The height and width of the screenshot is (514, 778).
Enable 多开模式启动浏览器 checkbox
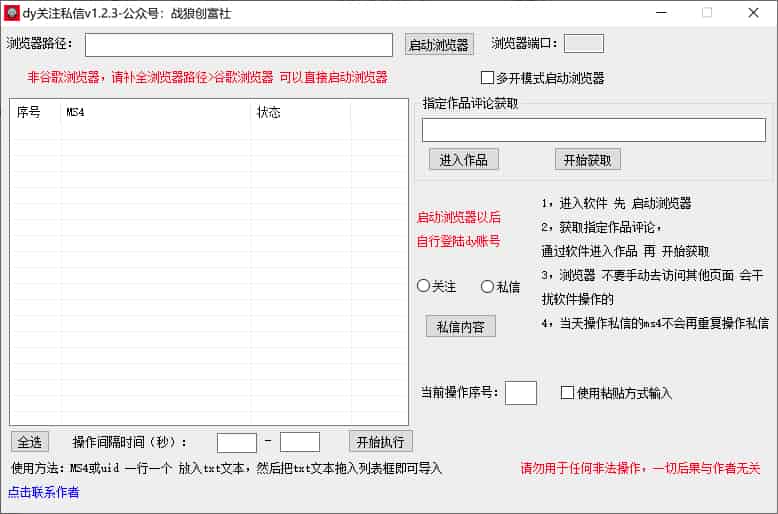point(488,78)
